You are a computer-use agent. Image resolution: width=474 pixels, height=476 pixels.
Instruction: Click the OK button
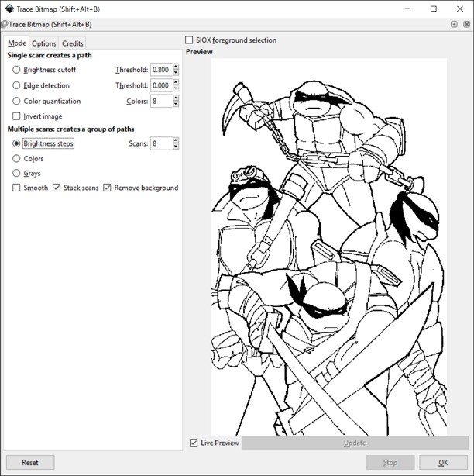click(x=443, y=463)
